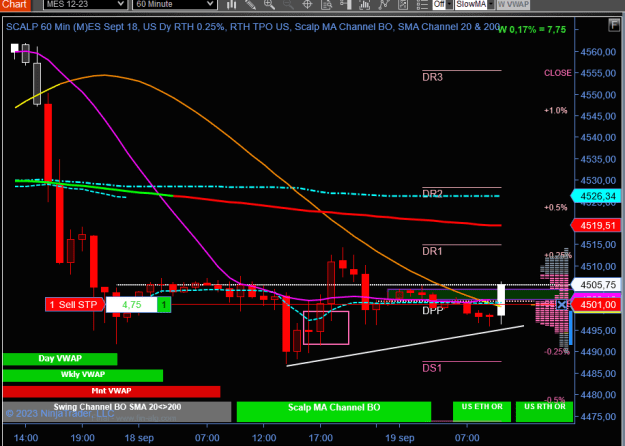
Task: Click the 19 sep time axis label
Action: (x=400, y=438)
